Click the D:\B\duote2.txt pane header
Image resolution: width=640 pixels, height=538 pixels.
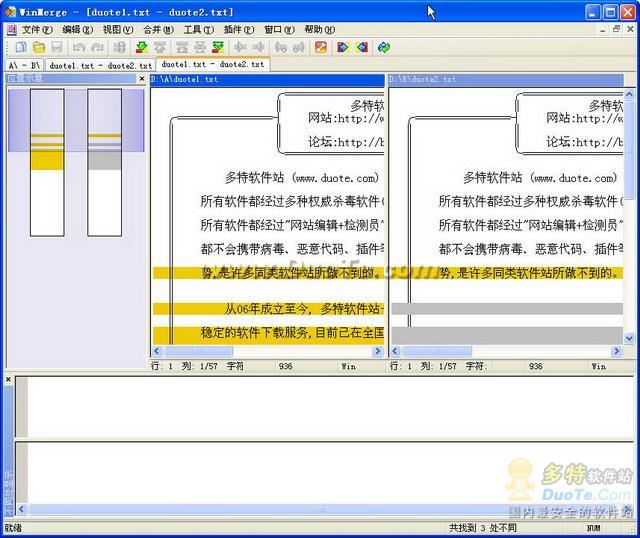point(506,79)
